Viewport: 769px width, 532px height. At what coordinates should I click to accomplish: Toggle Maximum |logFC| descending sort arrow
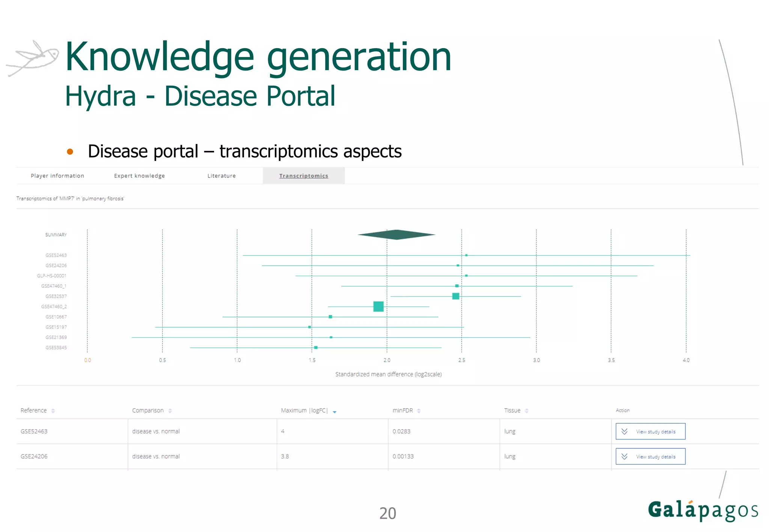[x=335, y=412]
